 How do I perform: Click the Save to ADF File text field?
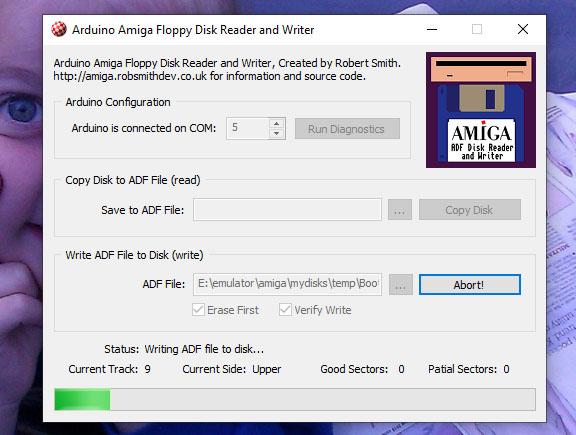point(287,210)
